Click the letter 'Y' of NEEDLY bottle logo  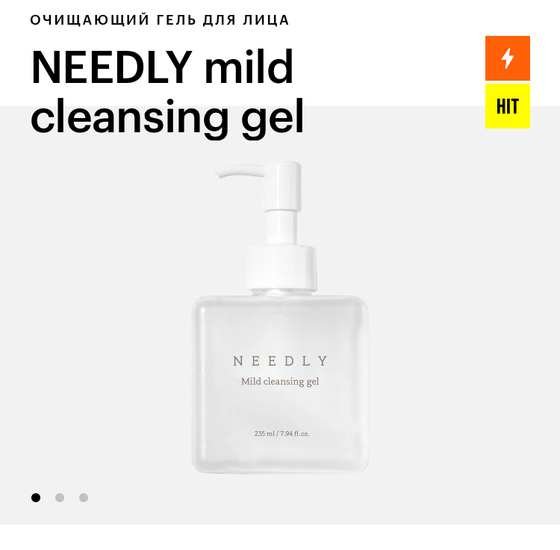tap(323, 361)
